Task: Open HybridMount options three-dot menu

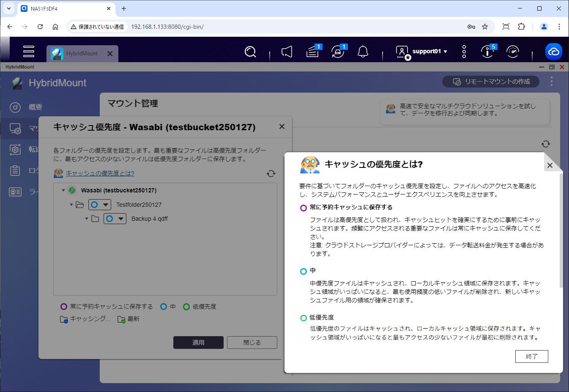Action: 552,81
